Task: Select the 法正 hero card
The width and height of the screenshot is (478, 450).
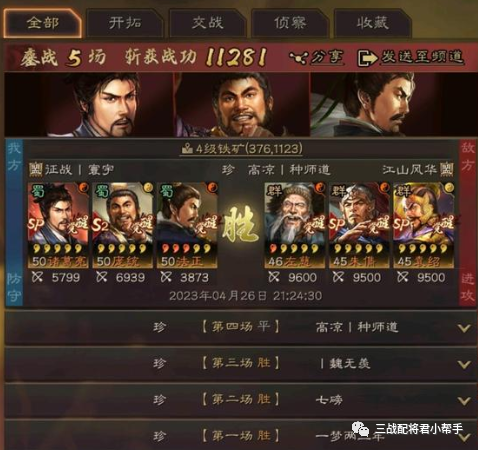Action: point(187,225)
